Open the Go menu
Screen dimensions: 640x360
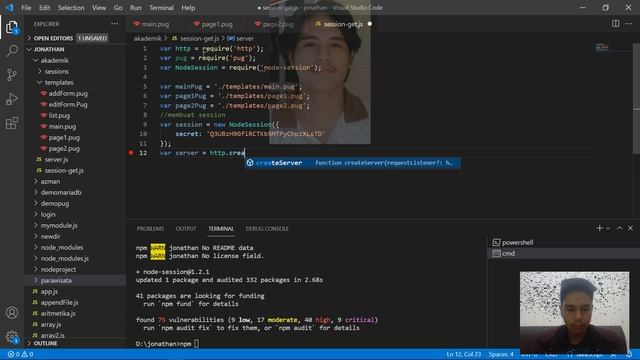(118, 8)
